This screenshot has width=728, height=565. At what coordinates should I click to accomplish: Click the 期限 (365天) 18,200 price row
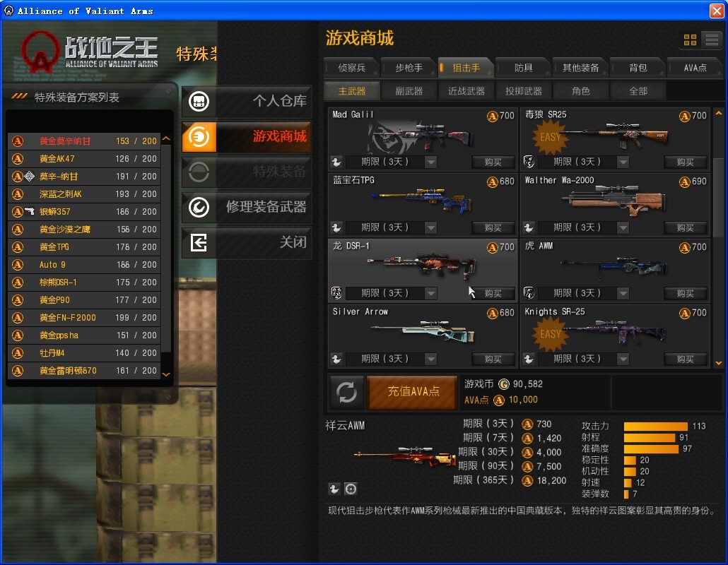pyautogui.click(x=510, y=480)
